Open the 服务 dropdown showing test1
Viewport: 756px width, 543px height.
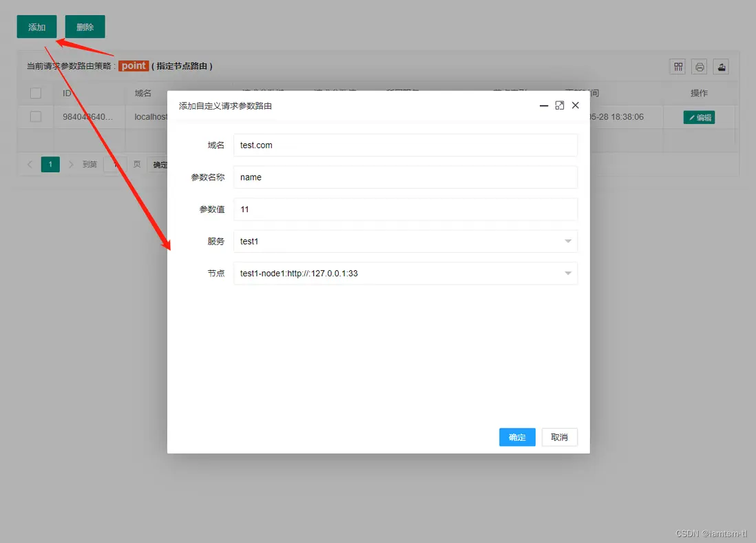coord(405,241)
